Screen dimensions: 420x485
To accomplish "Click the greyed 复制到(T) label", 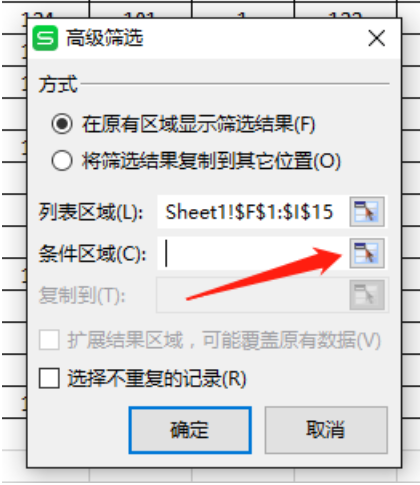I will 82,295.
